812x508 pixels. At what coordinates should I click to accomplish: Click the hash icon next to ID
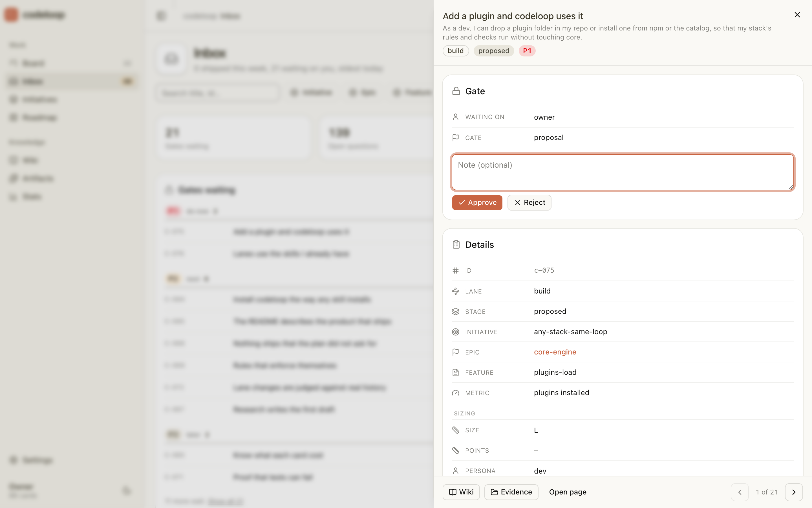456,270
